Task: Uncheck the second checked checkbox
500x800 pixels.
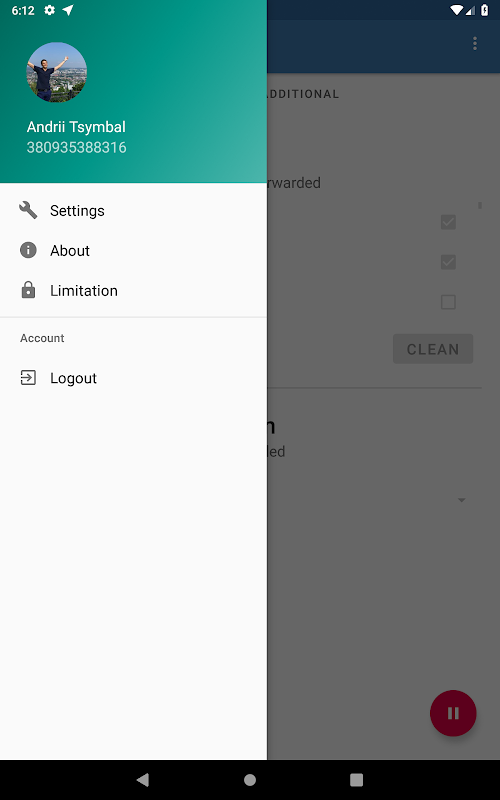Action: [448, 262]
